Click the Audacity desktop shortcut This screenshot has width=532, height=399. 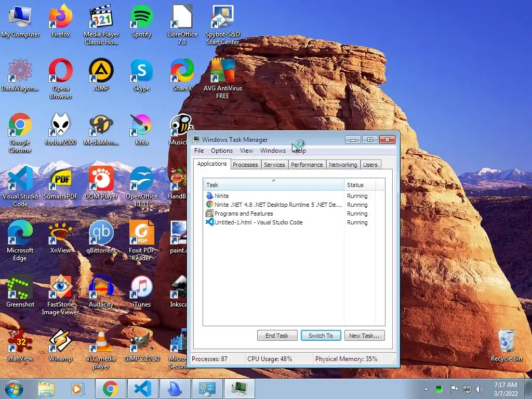pos(101,291)
